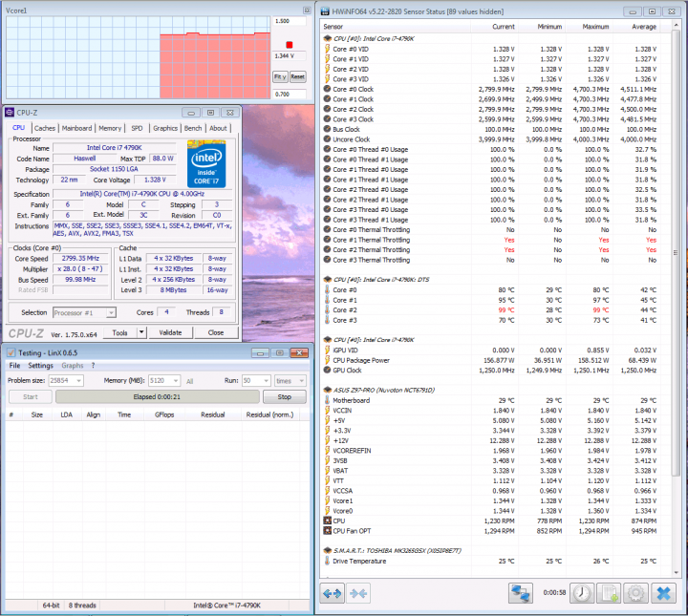
Task: Open the File menu in LinX
Action: click(14, 365)
